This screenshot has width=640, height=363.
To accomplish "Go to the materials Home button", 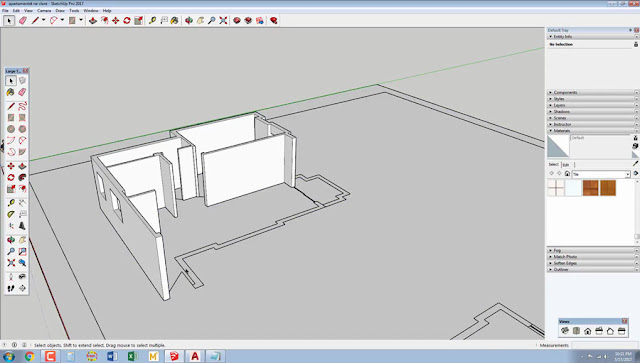I will coord(567,174).
